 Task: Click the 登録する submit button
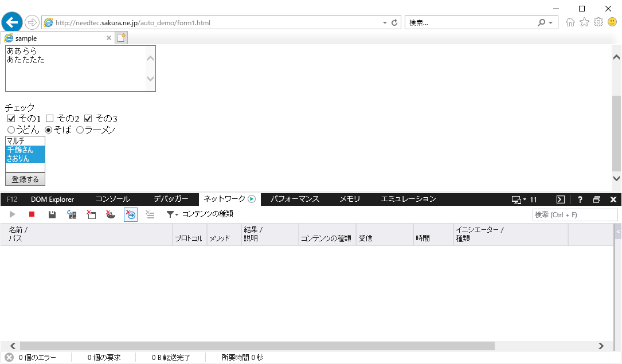click(25, 179)
